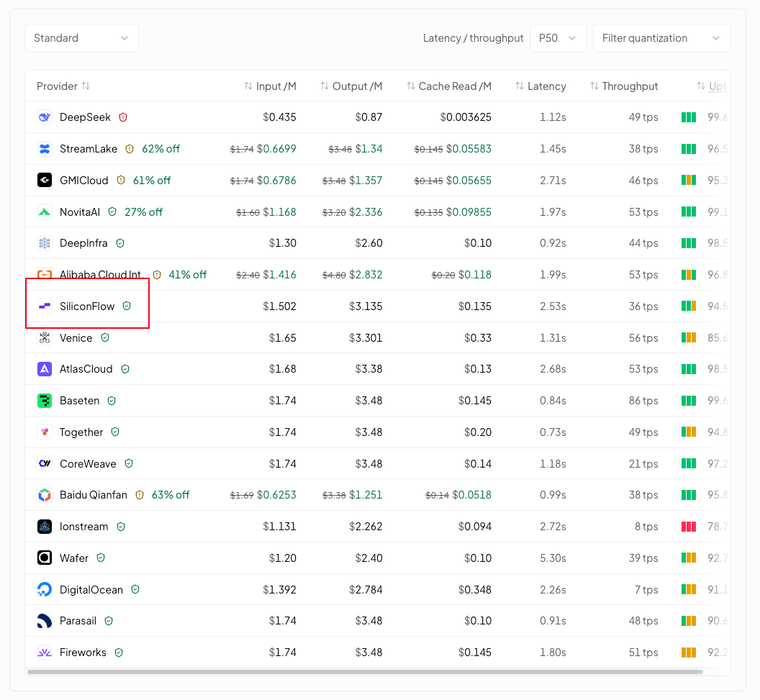Click the DeepInfra provider name

(x=83, y=243)
